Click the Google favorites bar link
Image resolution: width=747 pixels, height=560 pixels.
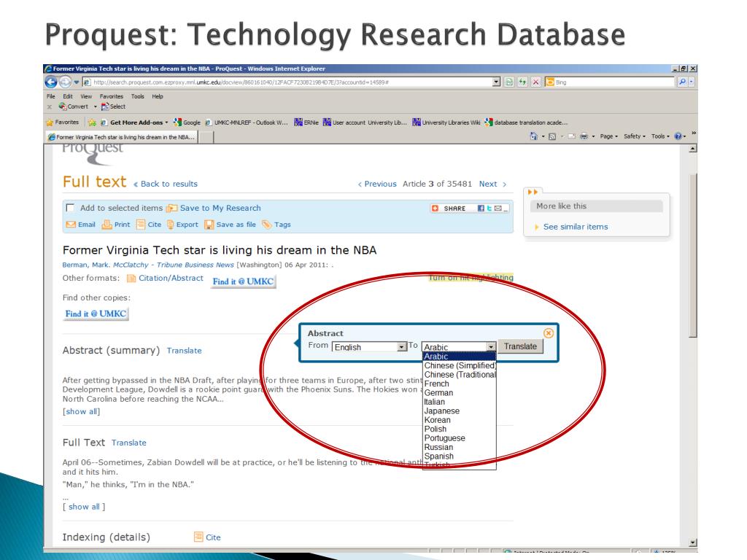pos(187,122)
